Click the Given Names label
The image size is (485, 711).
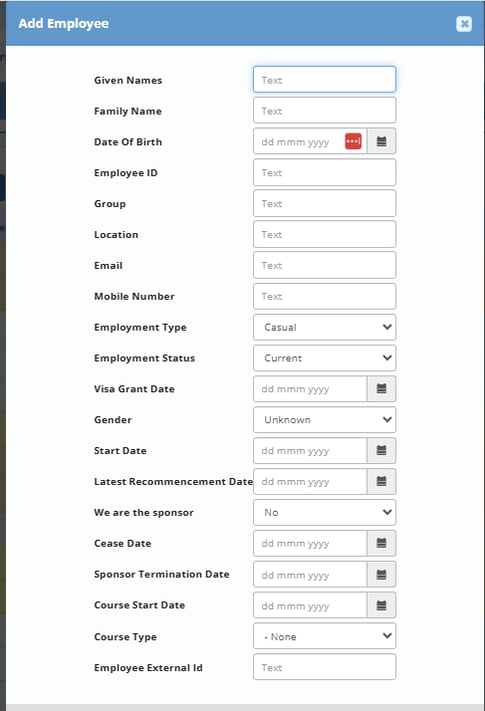pos(128,80)
